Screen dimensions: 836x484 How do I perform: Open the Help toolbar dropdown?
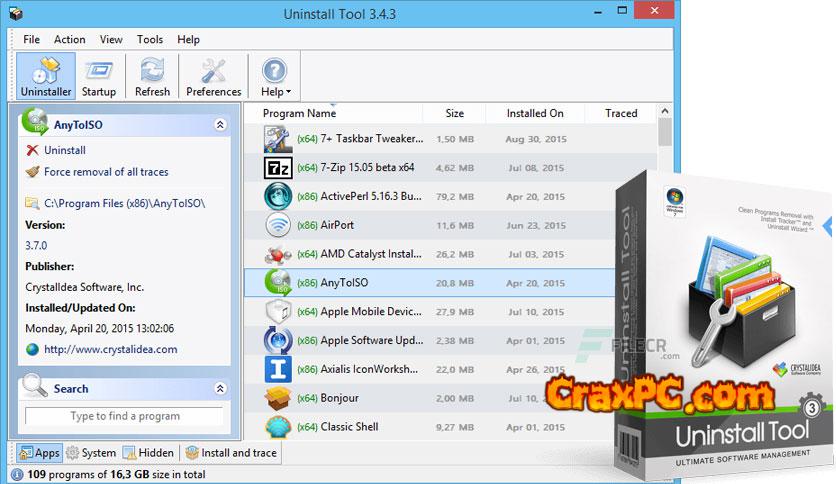(x=275, y=76)
